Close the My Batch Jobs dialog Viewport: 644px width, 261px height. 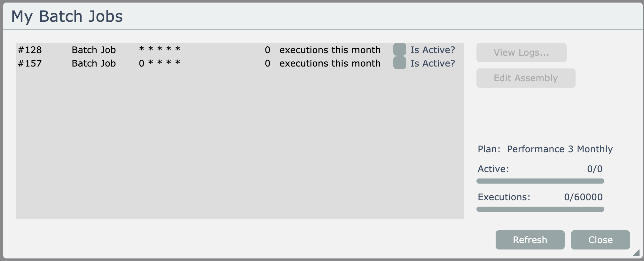[x=600, y=240]
